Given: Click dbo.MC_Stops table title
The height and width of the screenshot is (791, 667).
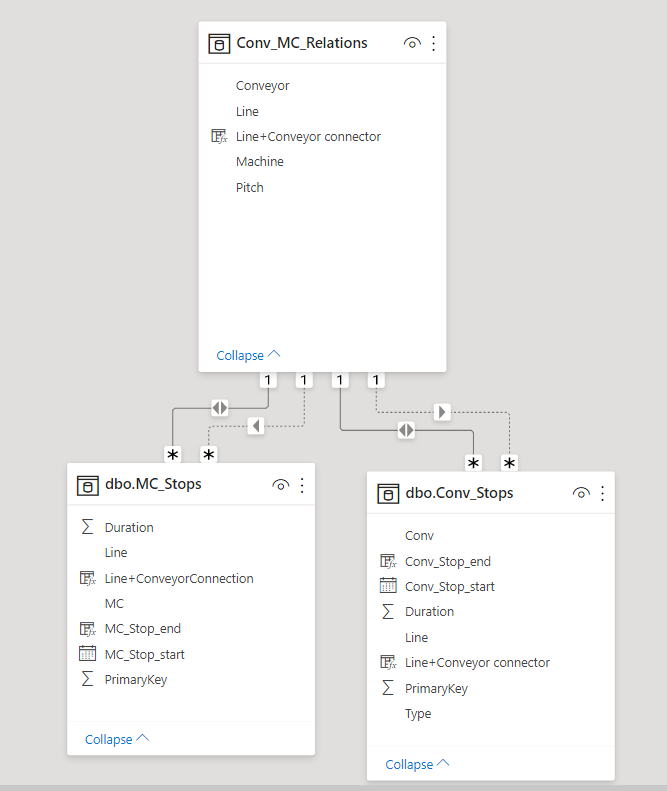Looking at the screenshot, I should [x=153, y=484].
